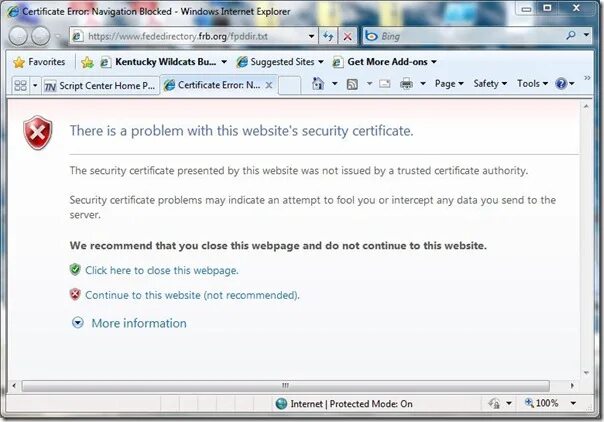Screen dimensions: 604x422
Task: Click the Back navigation arrow button
Action: pos(18,36)
